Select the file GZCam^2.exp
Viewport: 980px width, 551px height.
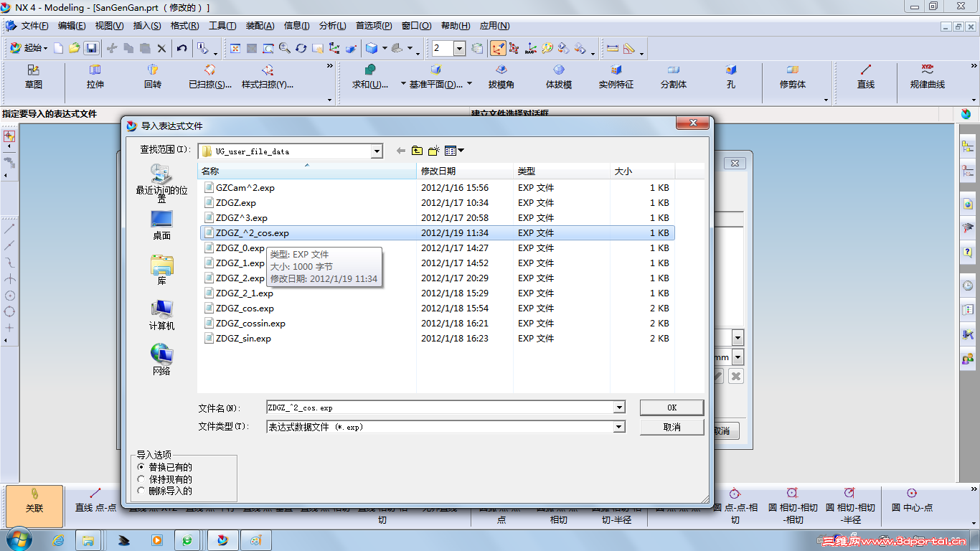point(245,188)
